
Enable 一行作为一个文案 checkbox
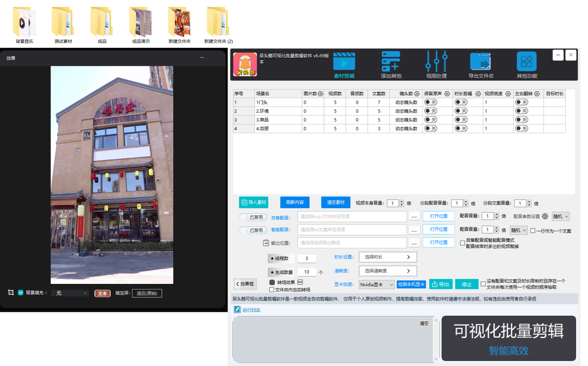(x=533, y=231)
